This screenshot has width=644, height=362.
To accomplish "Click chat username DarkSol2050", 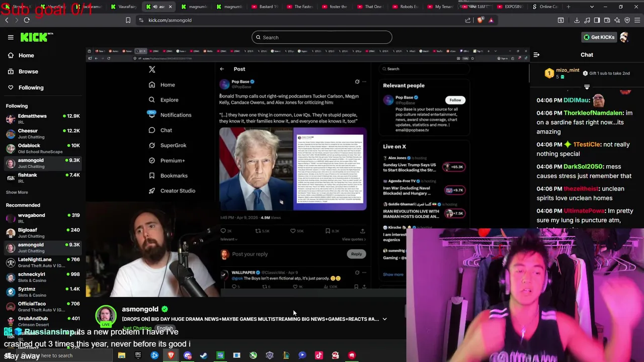I will coord(583,166).
